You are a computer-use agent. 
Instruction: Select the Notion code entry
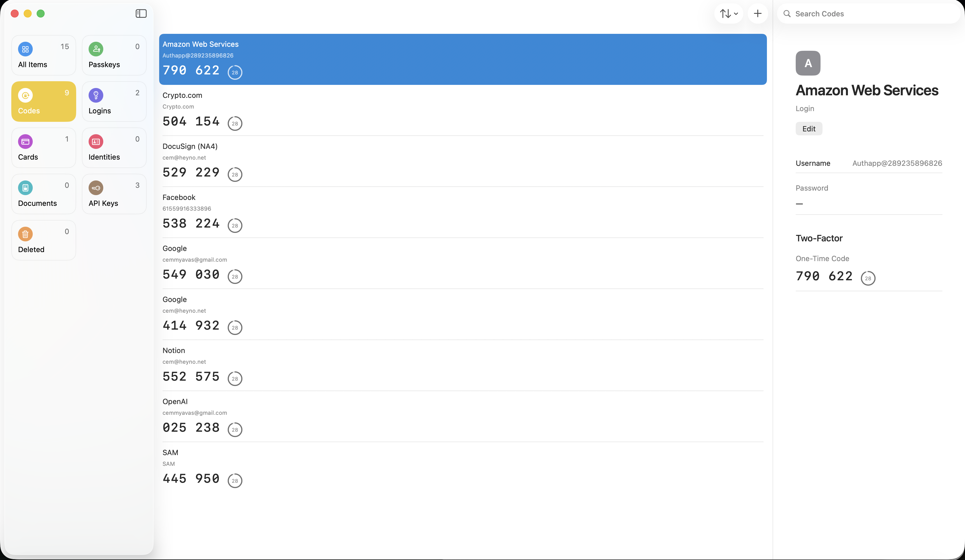[462, 365]
